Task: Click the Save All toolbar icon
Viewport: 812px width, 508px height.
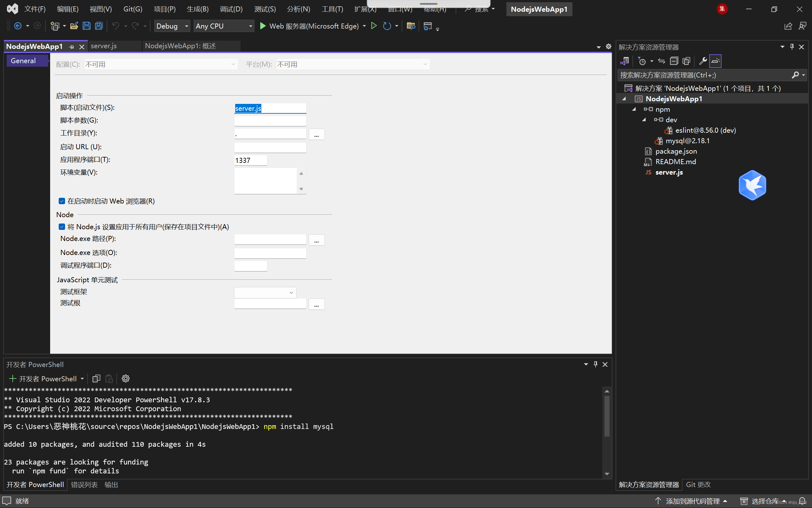Action: (99, 26)
